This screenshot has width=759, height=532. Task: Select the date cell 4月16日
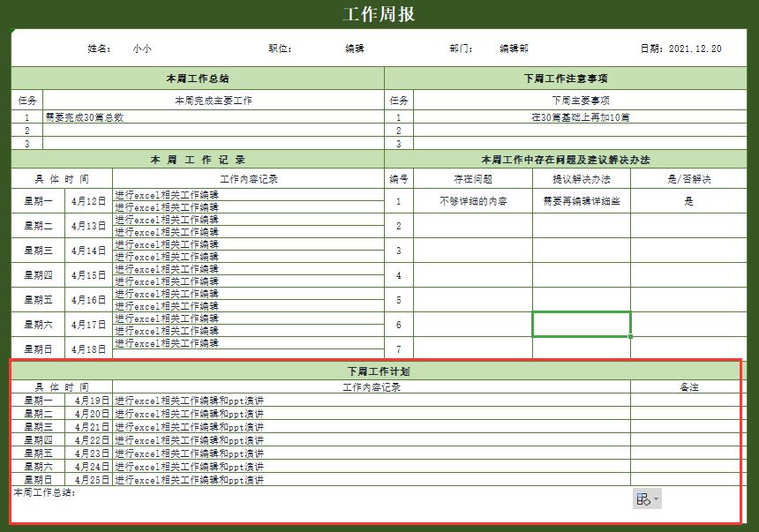[x=88, y=300]
